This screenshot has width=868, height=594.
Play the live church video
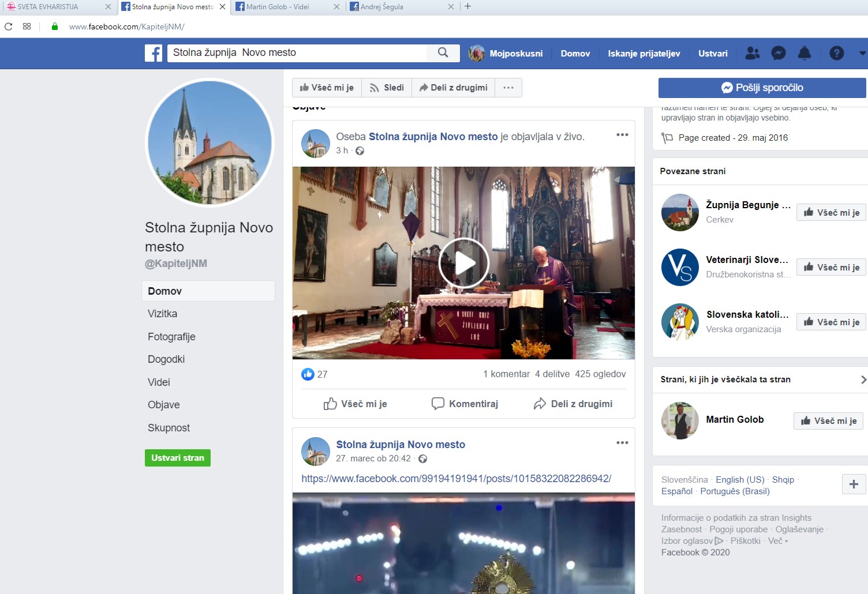463,263
